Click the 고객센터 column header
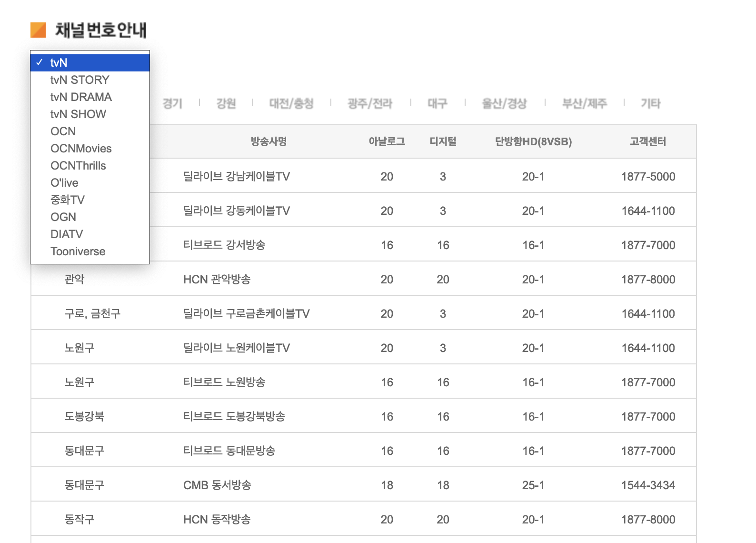This screenshot has height=543, width=756. (x=648, y=141)
